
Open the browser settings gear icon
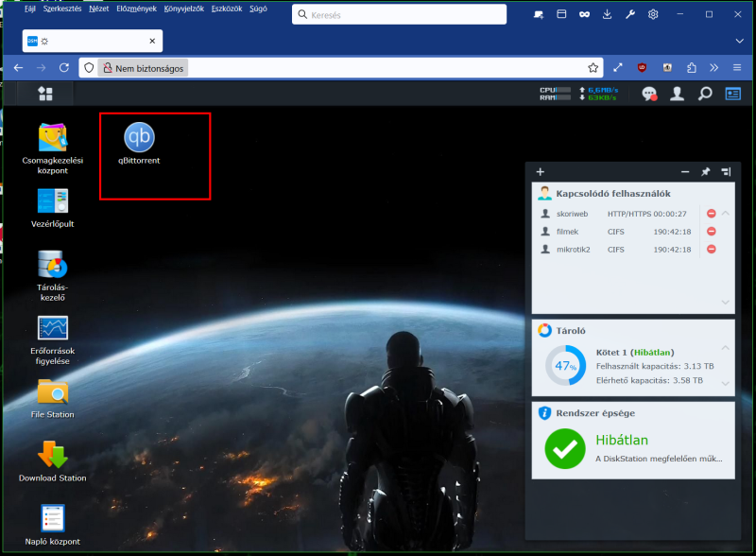point(653,14)
